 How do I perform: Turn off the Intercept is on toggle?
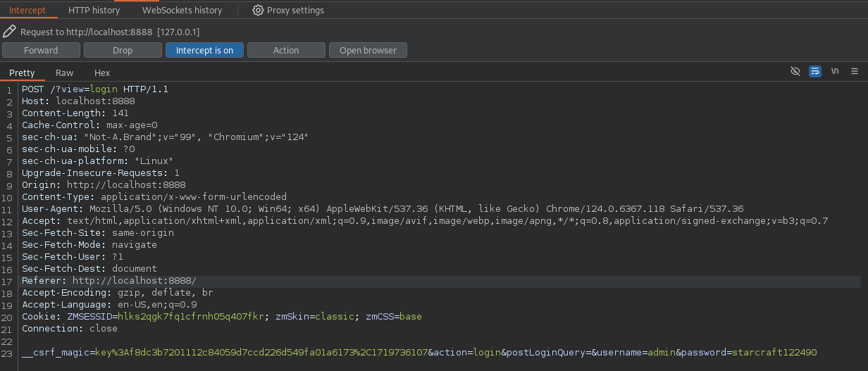204,51
